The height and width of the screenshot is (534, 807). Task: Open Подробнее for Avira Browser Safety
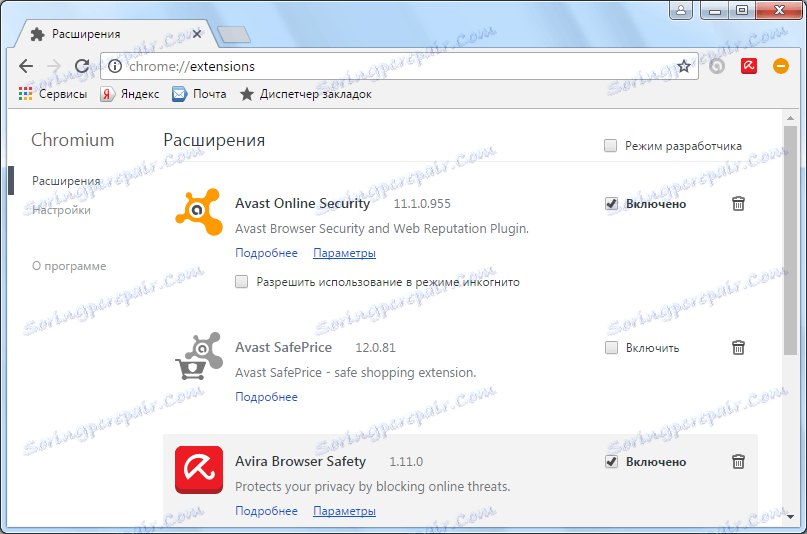pyautogui.click(x=266, y=511)
